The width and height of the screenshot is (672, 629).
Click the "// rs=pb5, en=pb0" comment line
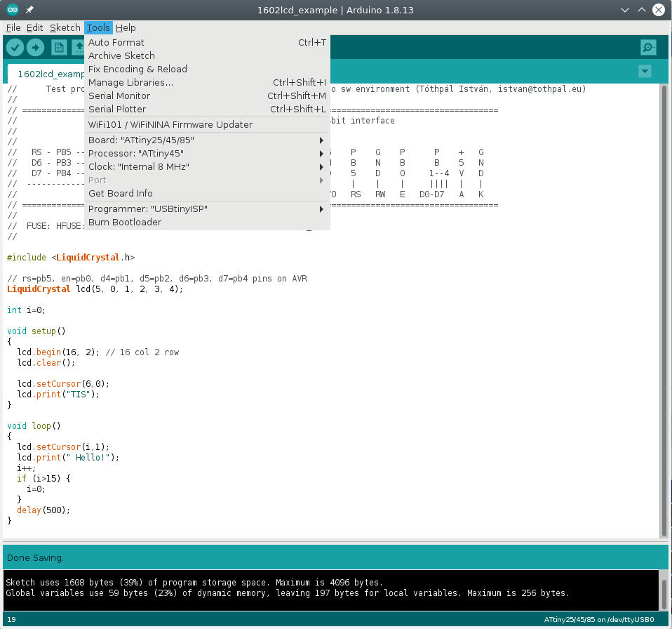pos(157,279)
